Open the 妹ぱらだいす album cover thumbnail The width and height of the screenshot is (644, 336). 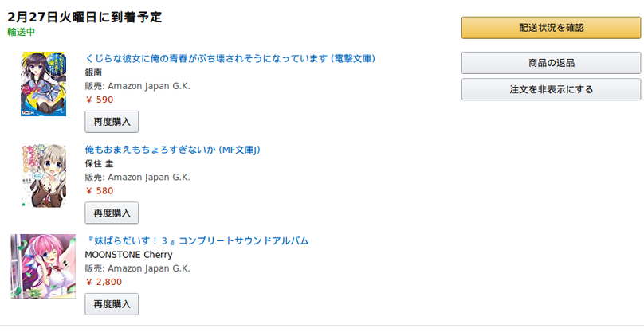pyautogui.click(x=42, y=266)
